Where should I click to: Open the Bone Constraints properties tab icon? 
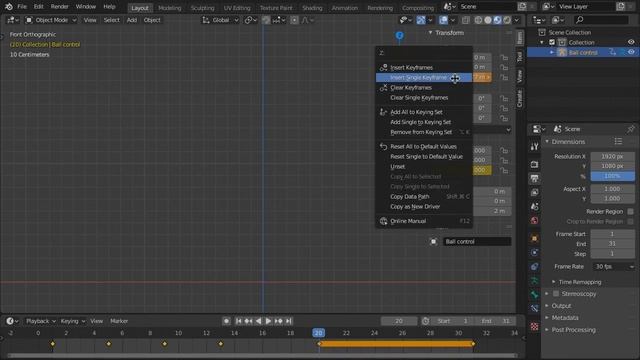tap(534, 309)
